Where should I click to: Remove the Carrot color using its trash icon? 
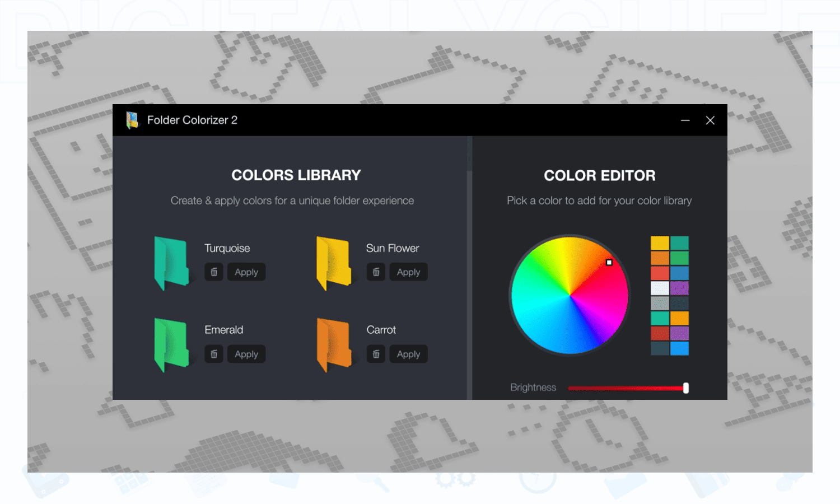[376, 354]
